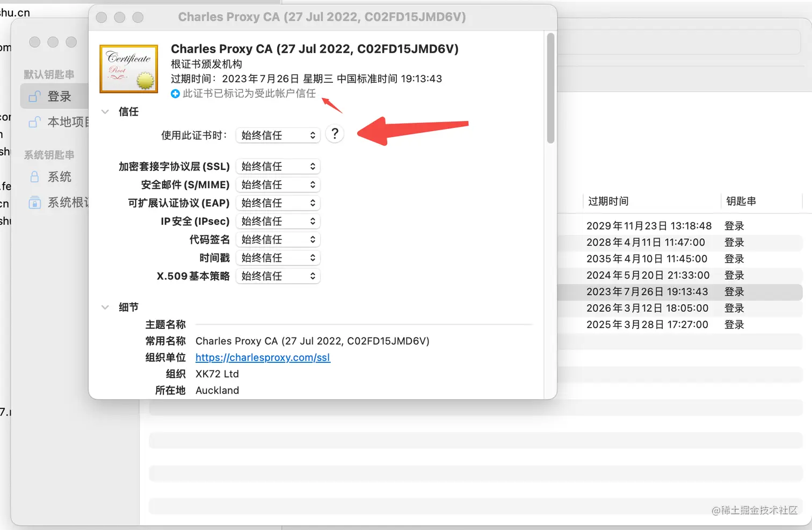Open the charlesproxy.com/ssl link
This screenshot has height=530, width=812.
coord(263,357)
